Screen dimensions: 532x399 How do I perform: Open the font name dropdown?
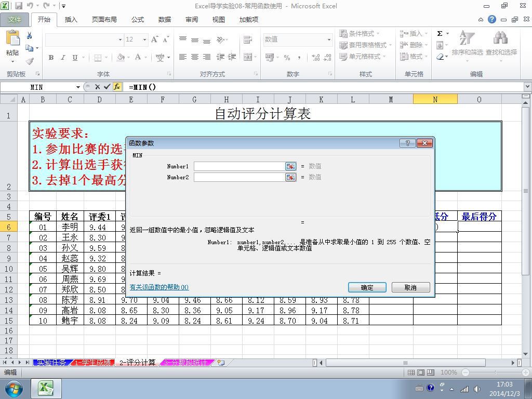tap(120, 39)
